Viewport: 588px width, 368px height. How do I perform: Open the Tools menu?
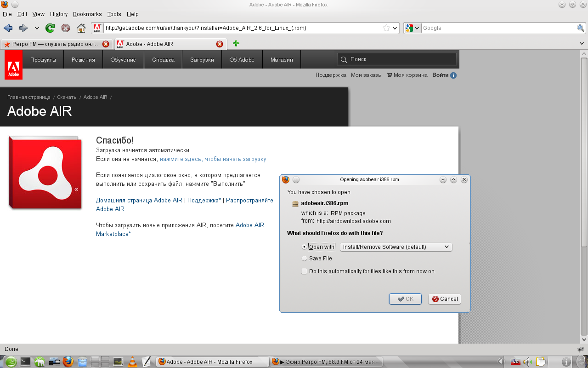coord(114,14)
